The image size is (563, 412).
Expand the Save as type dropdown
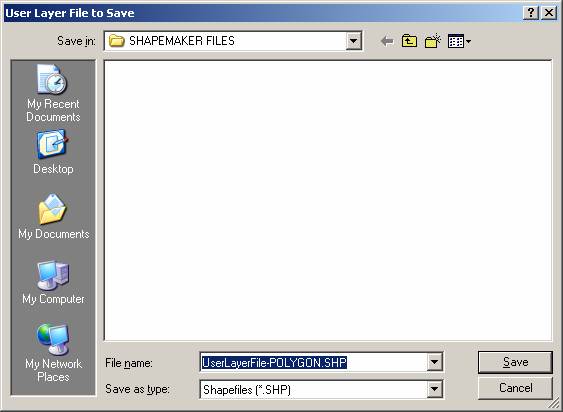pos(434,389)
